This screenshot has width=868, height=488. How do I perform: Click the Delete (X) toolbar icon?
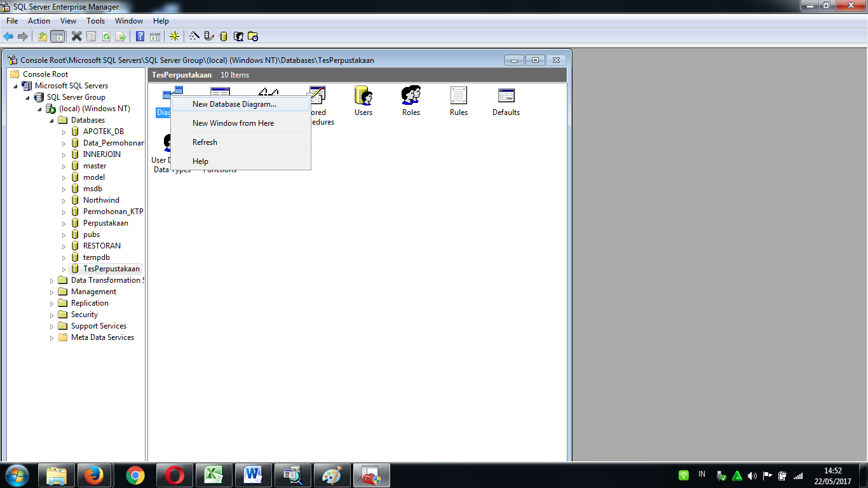click(77, 37)
